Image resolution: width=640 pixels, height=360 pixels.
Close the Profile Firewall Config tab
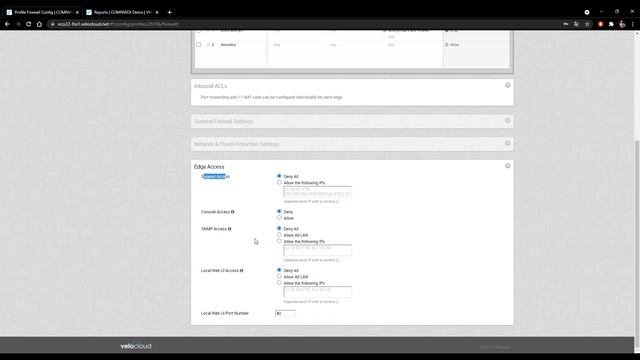point(77,12)
